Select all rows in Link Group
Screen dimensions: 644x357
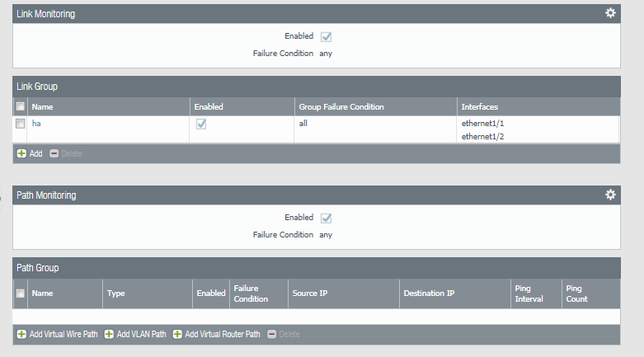[21, 107]
